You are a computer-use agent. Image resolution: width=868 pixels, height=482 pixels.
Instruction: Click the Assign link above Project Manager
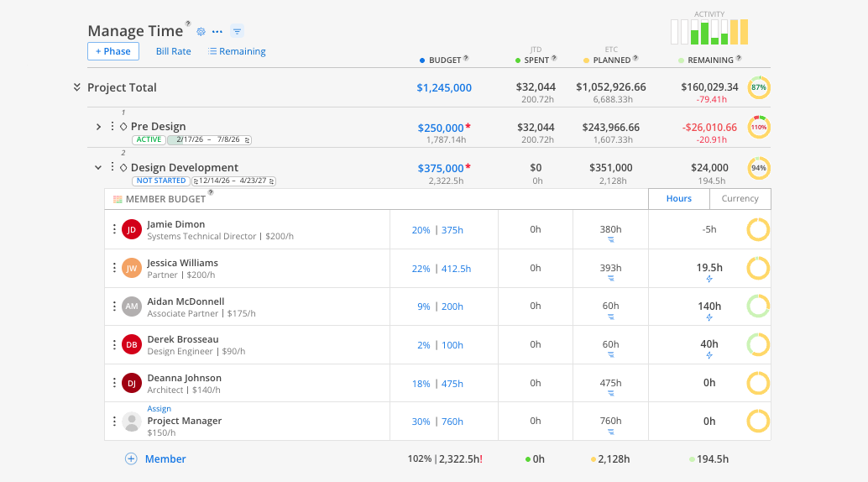tap(159, 409)
